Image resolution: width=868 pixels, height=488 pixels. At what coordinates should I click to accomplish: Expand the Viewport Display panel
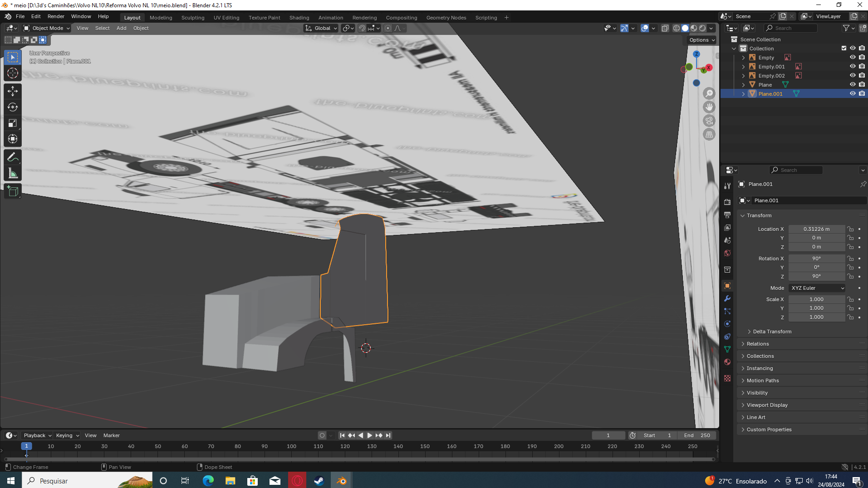click(x=767, y=405)
